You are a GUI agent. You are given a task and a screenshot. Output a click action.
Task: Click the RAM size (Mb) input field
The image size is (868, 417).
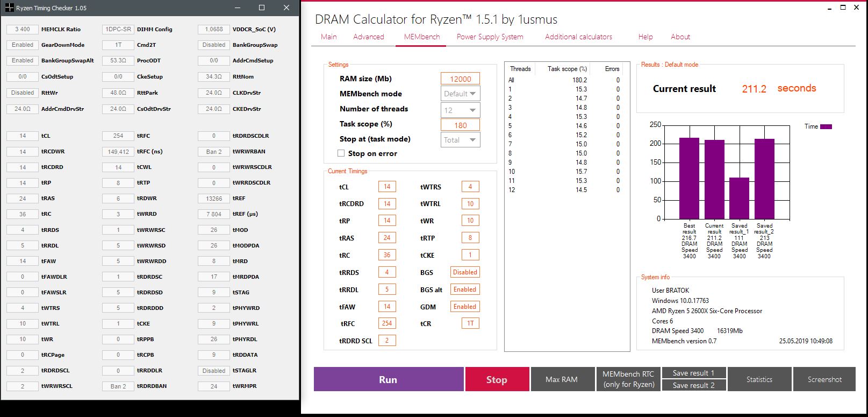pos(460,79)
